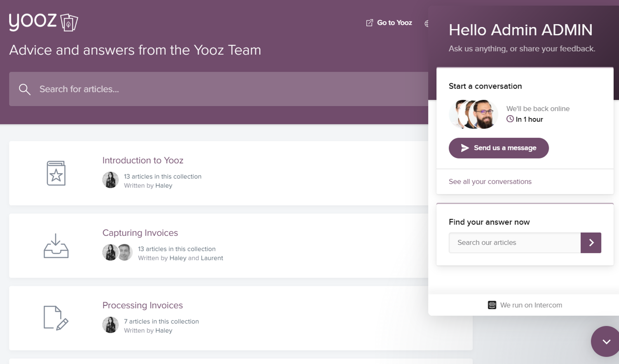Click '7 articles in this collection' text
This screenshot has height=364, width=619.
coord(162,321)
